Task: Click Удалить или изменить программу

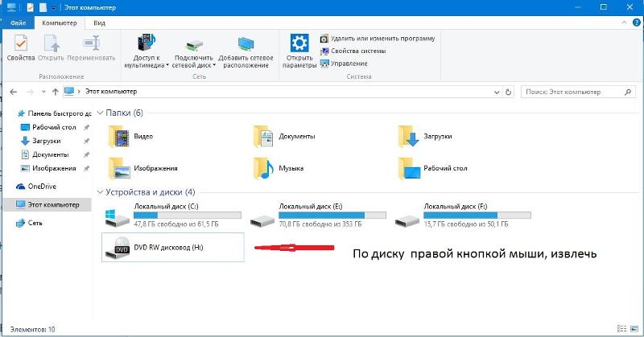Action: point(378,39)
